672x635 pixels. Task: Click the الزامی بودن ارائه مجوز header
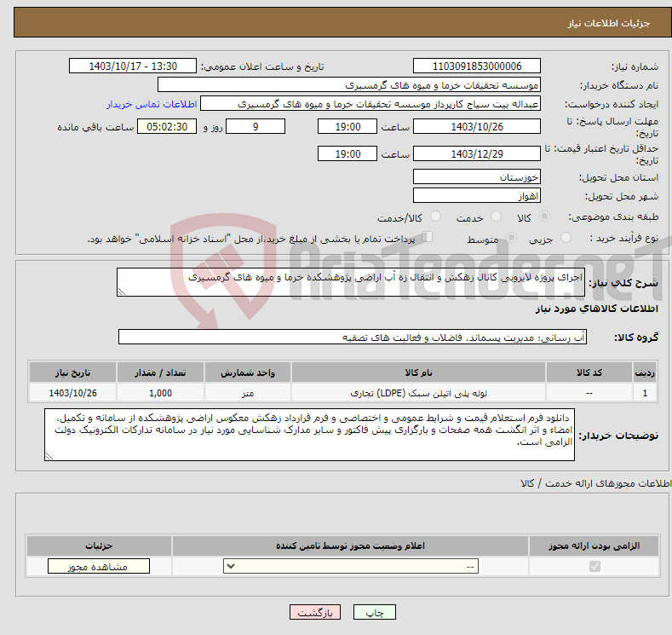(594, 546)
